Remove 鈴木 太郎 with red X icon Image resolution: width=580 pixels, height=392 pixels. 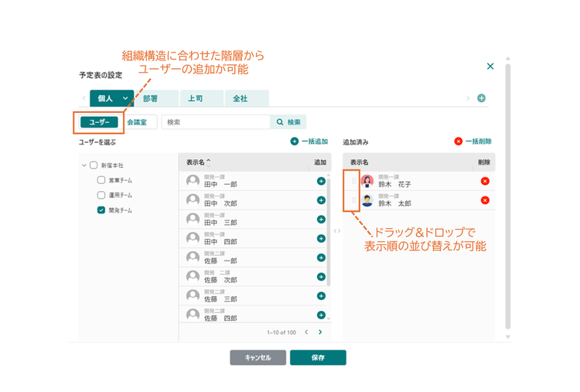pyautogui.click(x=485, y=200)
